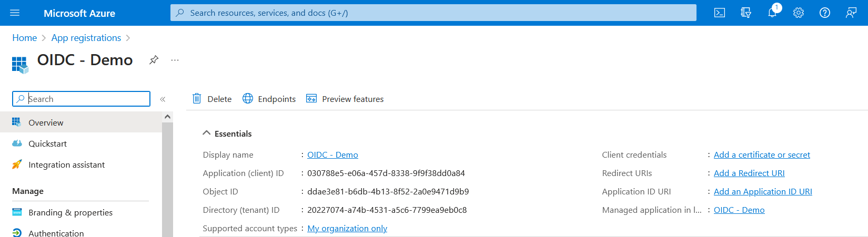Collapse the left sidebar menu
Image resolution: width=868 pixels, height=237 pixels.
(x=163, y=99)
